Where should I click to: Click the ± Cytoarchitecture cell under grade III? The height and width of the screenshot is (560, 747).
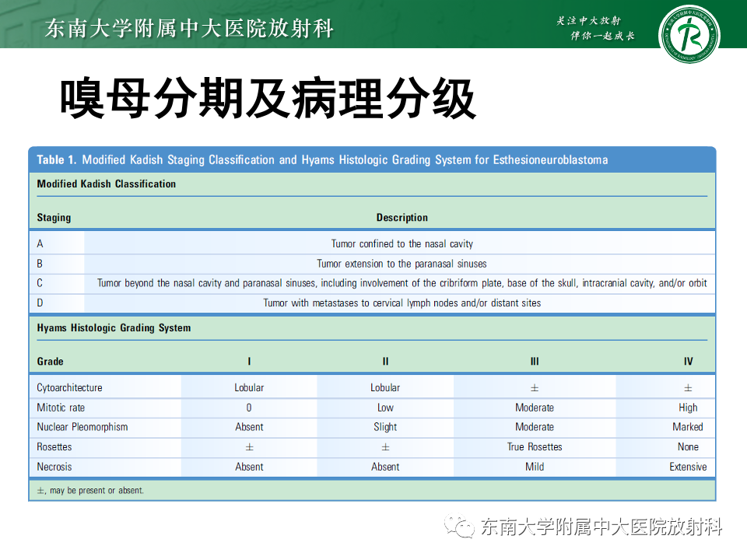tap(535, 389)
